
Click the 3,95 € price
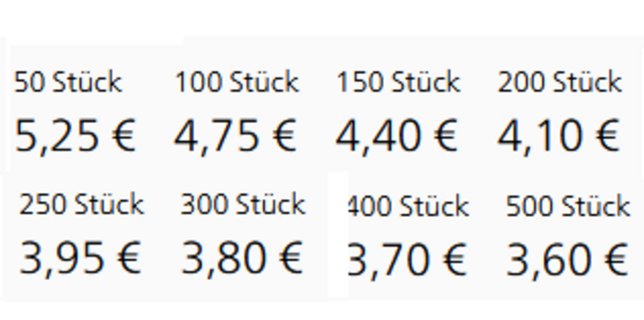coord(80,258)
